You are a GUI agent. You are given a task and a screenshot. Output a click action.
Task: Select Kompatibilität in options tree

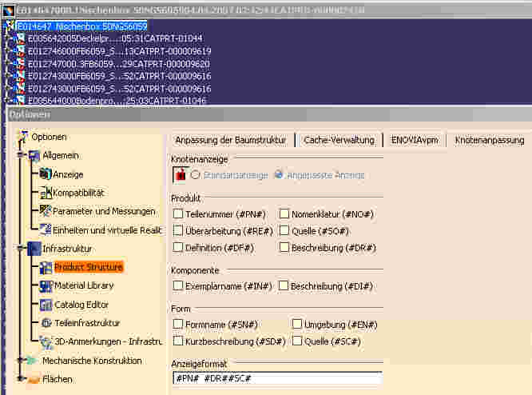(x=78, y=193)
